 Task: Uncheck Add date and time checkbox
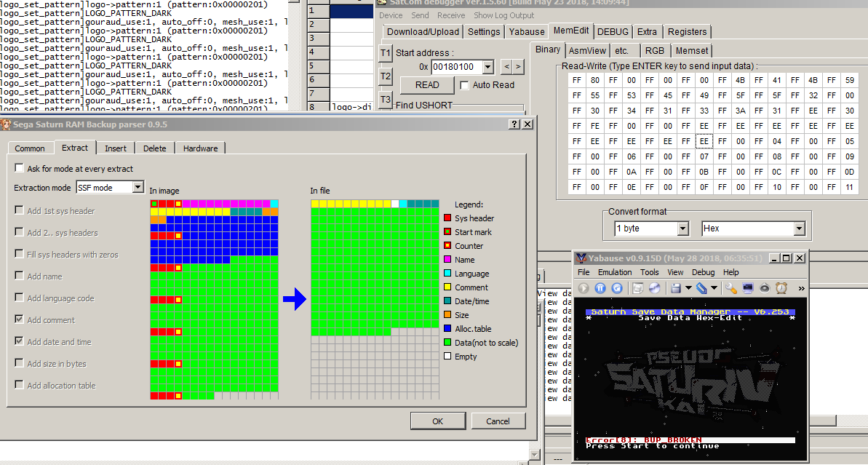coord(20,341)
